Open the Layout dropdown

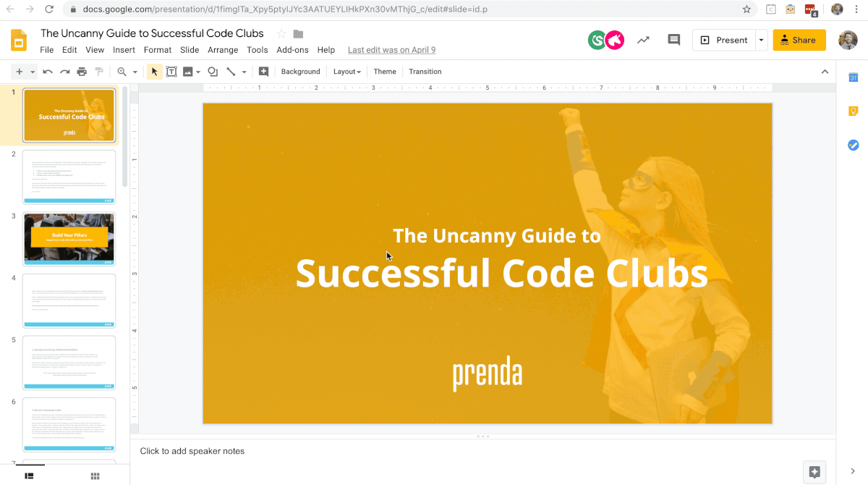(346, 72)
